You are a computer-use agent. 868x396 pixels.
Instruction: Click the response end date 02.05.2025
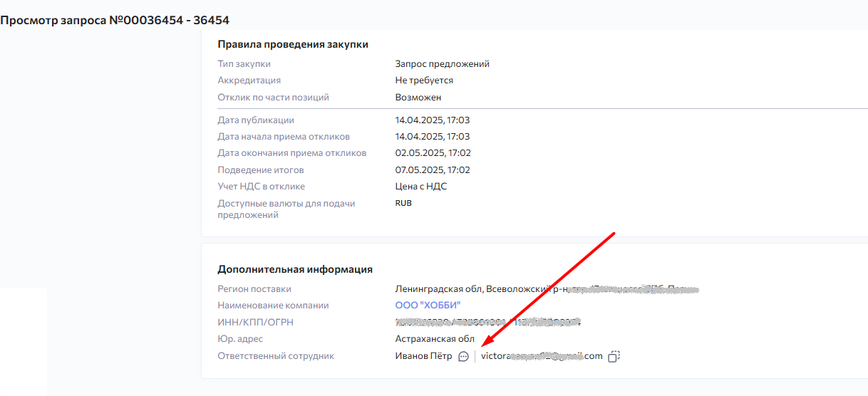tap(433, 153)
